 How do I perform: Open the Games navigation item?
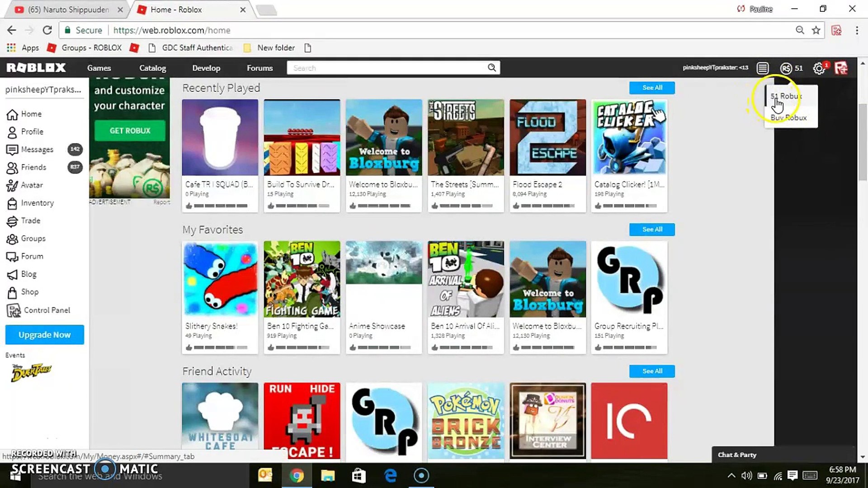(99, 68)
